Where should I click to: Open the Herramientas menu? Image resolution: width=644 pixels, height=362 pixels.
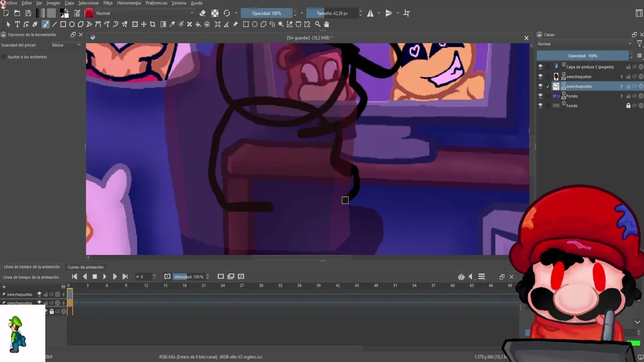click(x=129, y=3)
